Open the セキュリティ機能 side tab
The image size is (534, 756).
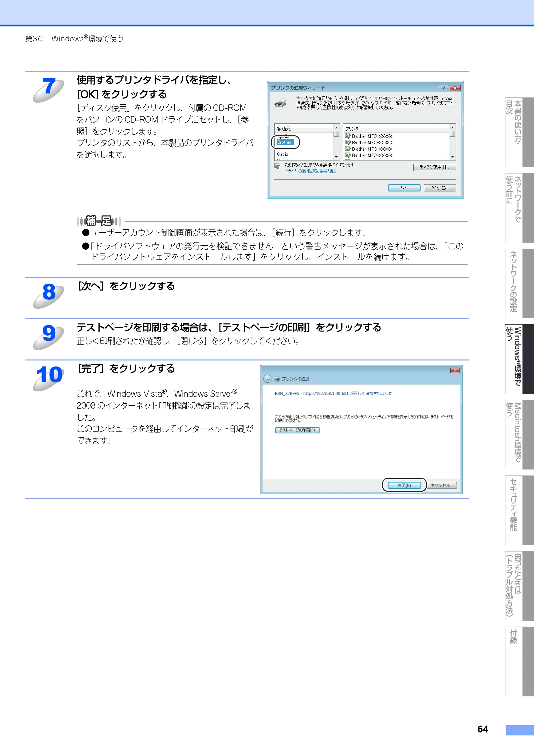(x=519, y=510)
